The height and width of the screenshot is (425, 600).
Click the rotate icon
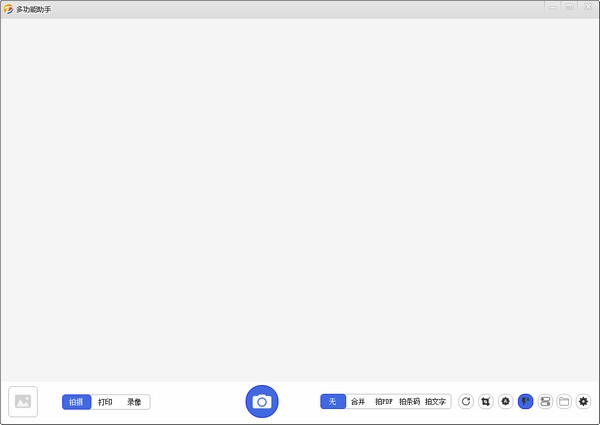(466, 401)
